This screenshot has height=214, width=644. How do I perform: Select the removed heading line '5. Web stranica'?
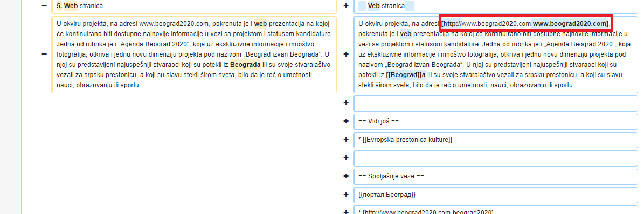(194, 6)
